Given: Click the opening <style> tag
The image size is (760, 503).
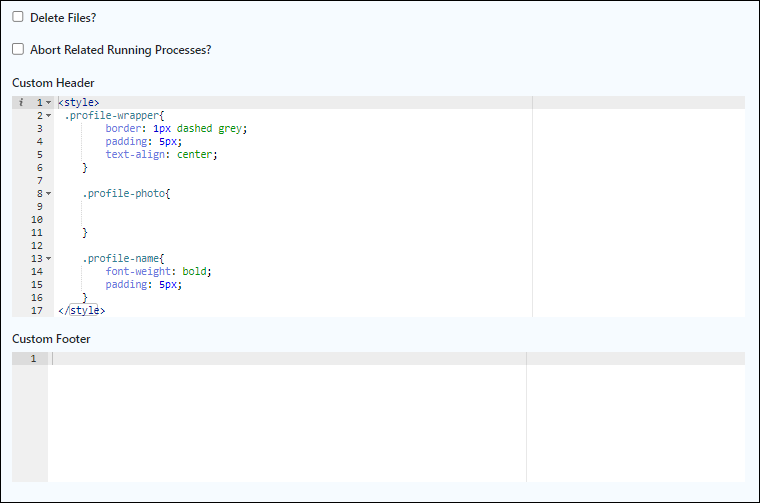Looking at the screenshot, I should (x=79, y=103).
